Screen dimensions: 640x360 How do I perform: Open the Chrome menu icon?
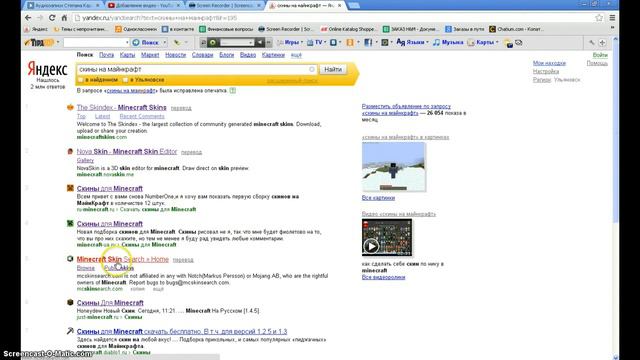coord(612,18)
